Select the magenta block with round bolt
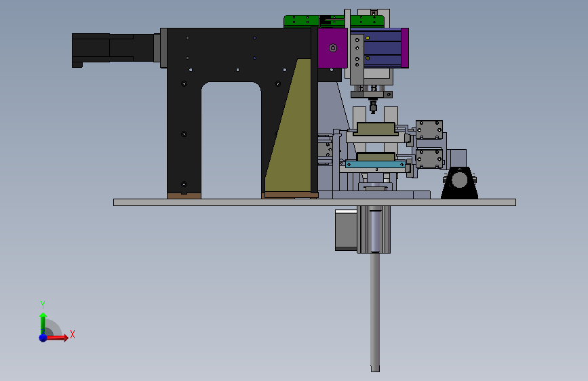 point(332,48)
